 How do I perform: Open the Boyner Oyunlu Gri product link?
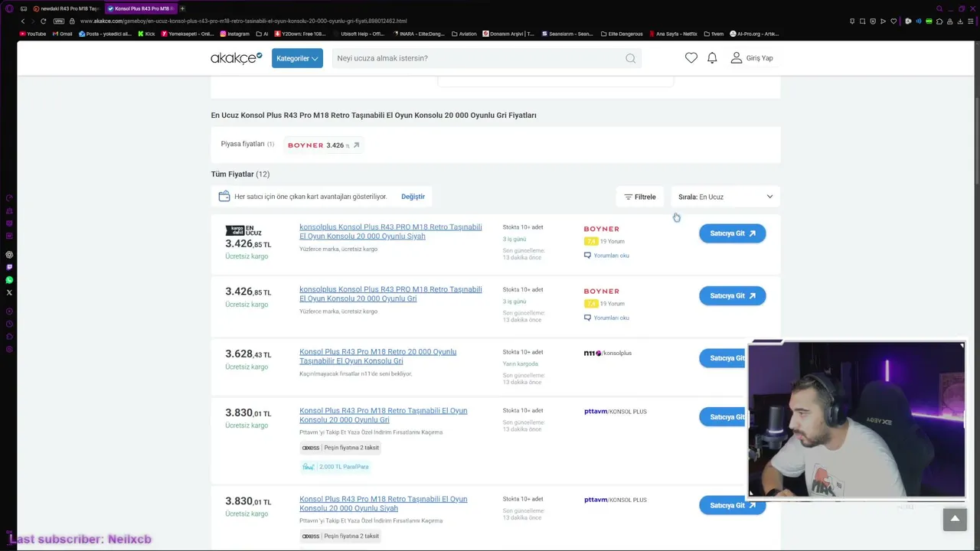(x=390, y=294)
